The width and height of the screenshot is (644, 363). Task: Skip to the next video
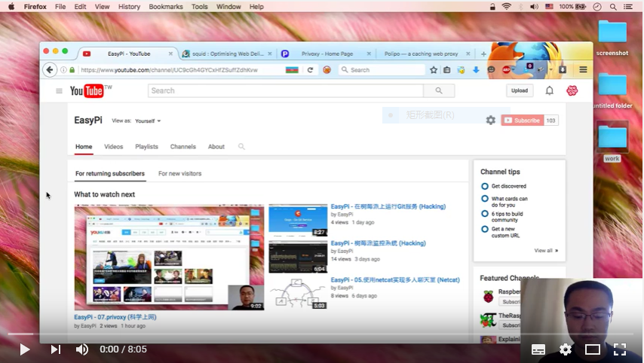tap(56, 349)
